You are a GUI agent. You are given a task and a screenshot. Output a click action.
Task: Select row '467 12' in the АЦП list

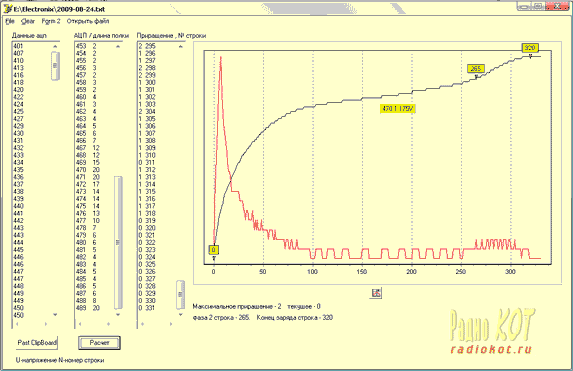pos(88,148)
